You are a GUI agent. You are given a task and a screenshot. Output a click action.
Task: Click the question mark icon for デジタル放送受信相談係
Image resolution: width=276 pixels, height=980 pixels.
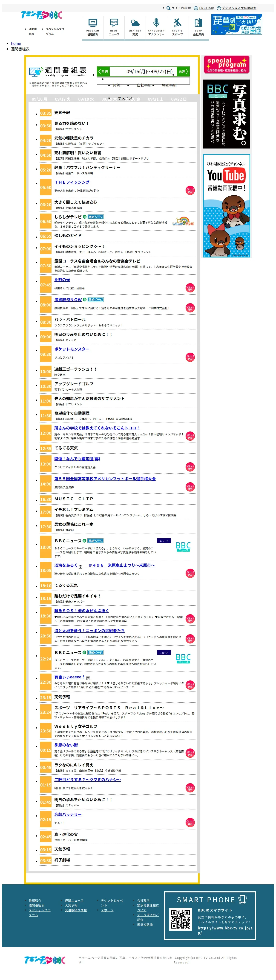[x=219, y=8]
